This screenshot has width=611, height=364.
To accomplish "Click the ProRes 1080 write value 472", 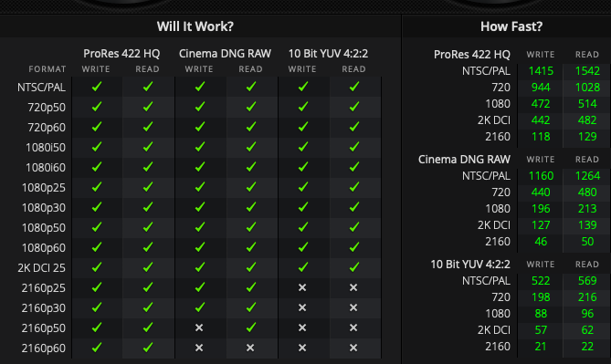I will pyautogui.click(x=541, y=104).
